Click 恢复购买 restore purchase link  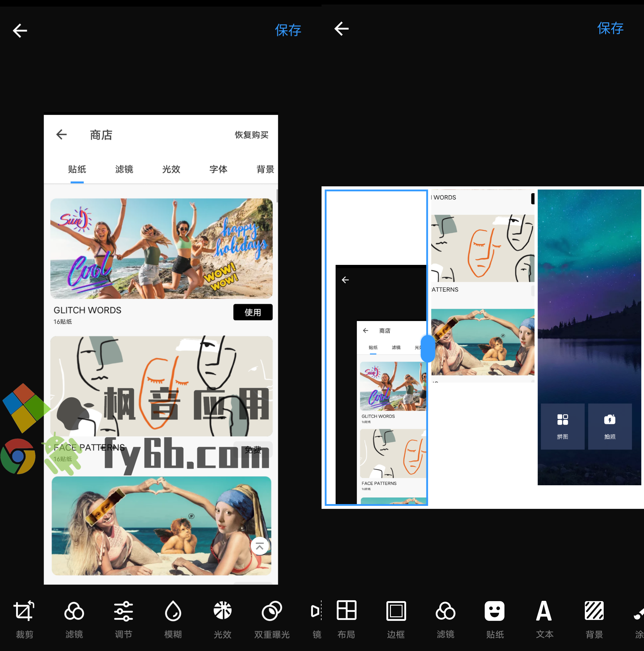(252, 135)
